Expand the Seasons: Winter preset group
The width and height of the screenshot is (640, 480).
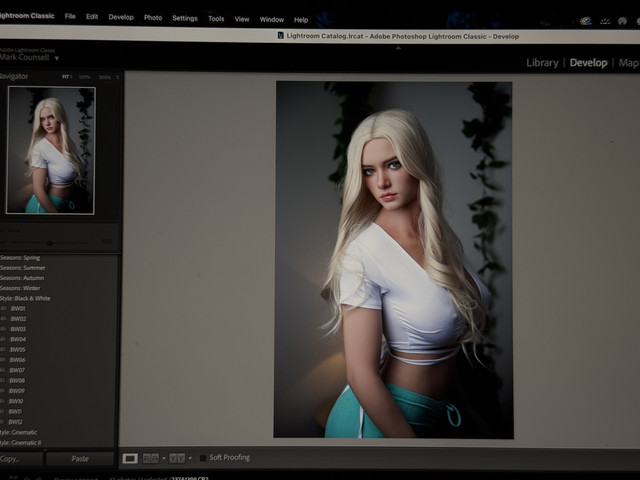tap(20, 288)
